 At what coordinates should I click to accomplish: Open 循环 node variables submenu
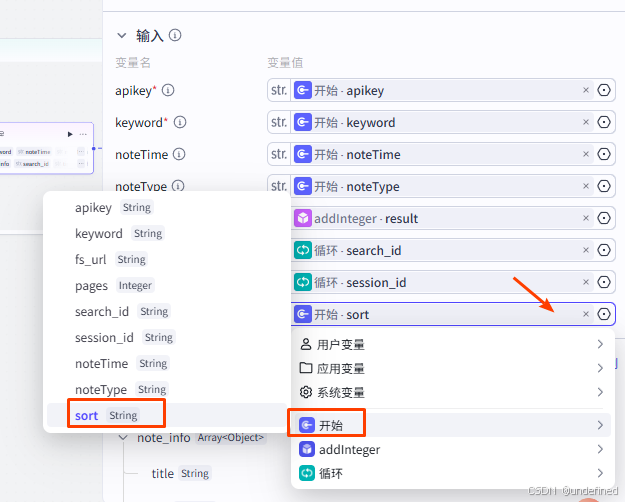click(452, 473)
